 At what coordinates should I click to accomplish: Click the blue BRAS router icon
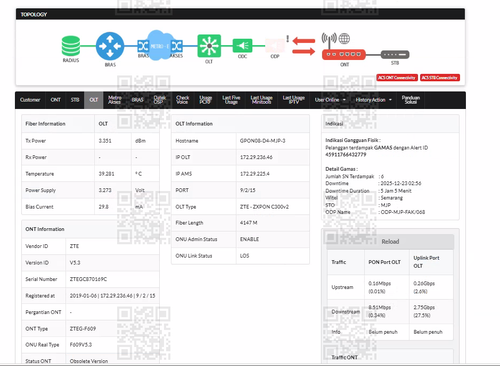coord(110,46)
